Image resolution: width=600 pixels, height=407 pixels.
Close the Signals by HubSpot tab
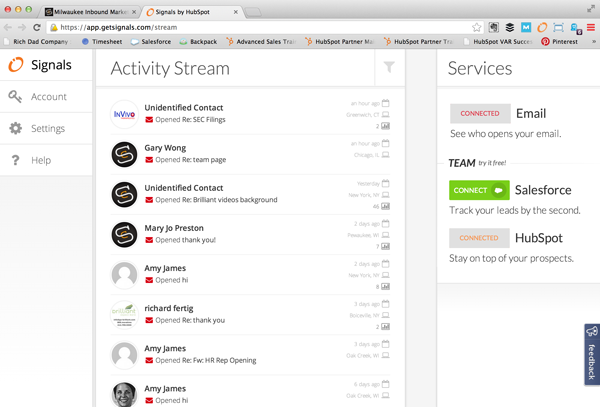[236, 12]
